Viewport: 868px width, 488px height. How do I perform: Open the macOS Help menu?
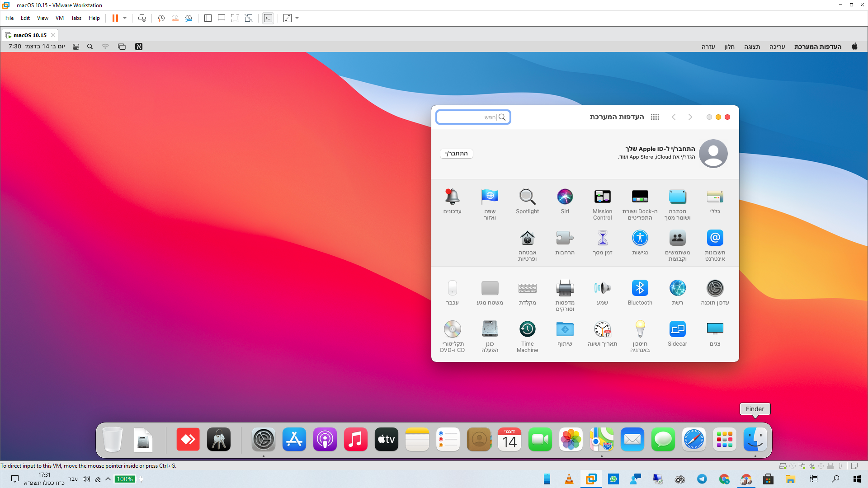(708, 47)
